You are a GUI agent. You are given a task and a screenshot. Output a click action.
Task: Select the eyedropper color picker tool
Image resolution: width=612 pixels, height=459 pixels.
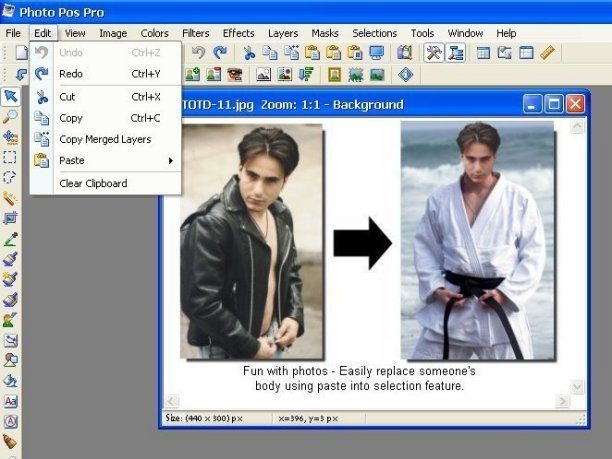click(x=10, y=238)
